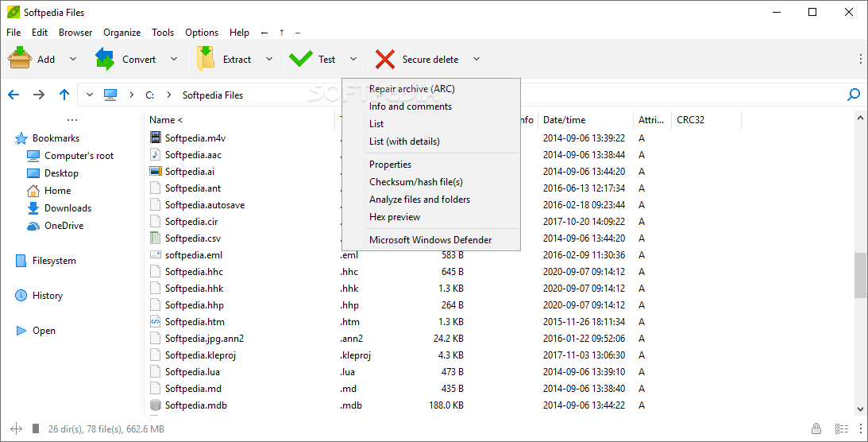Click the Softpedia.aac audio file icon
Image resolution: width=868 pixels, height=442 pixels.
(x=156, y=154)
